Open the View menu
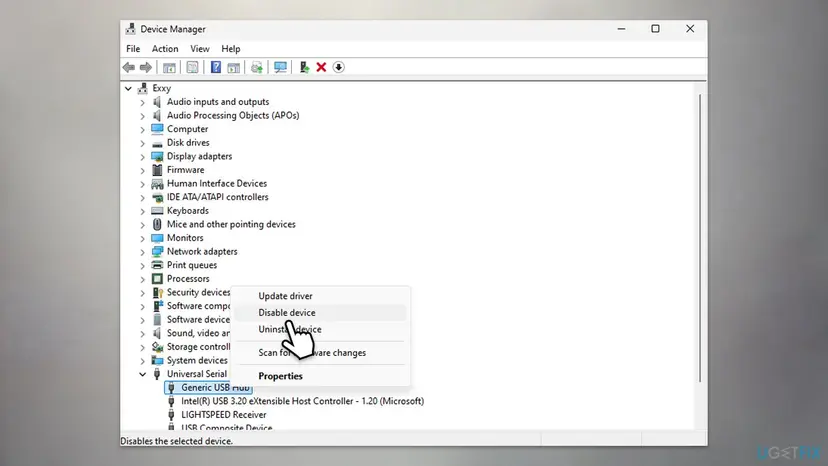Image resolution: width=828 pixels, height=466 pixels. click(x=200, y=49)
